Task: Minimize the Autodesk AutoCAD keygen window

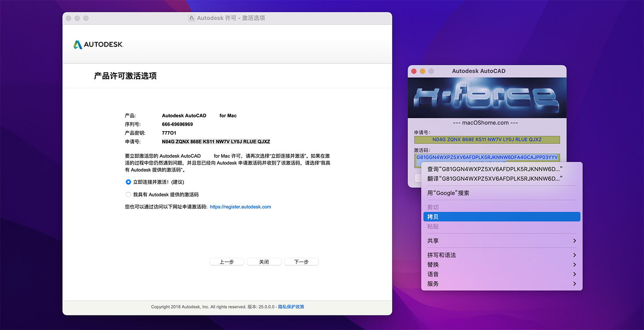Action: click(x=422, y=71)
